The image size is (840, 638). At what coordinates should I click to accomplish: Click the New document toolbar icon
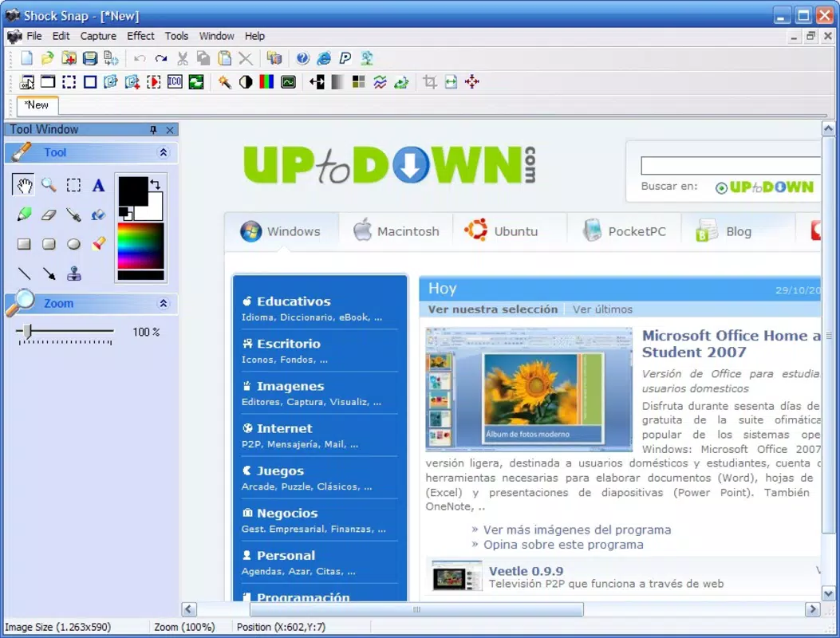pyautogui.click(x=26, y=58)
